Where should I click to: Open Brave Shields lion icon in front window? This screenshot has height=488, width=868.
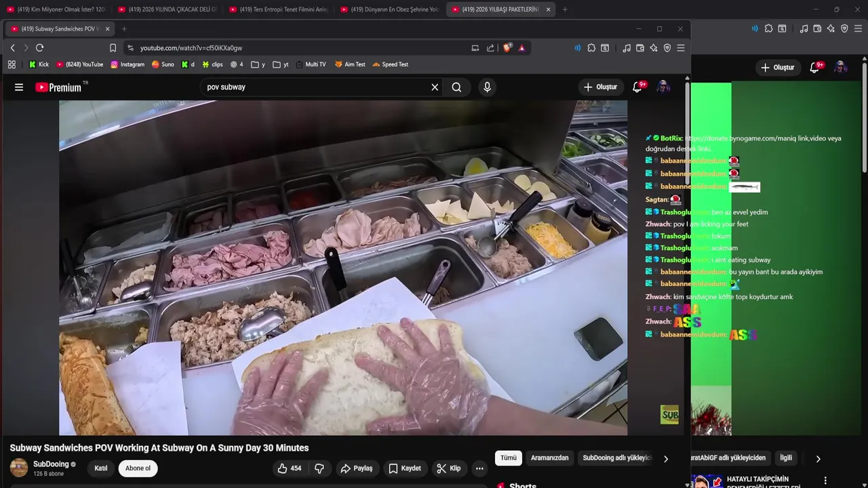click(x=507, y=47)
